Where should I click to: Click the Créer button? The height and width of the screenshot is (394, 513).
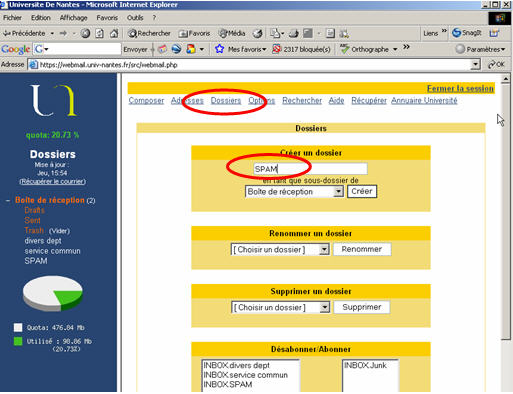362,191
